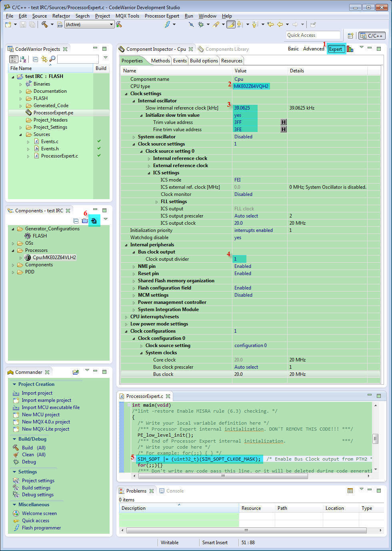The width and height of the screenshot is (392, 551).
Task: Click the New MQX-Lite project link
Action: coord(46,429)
